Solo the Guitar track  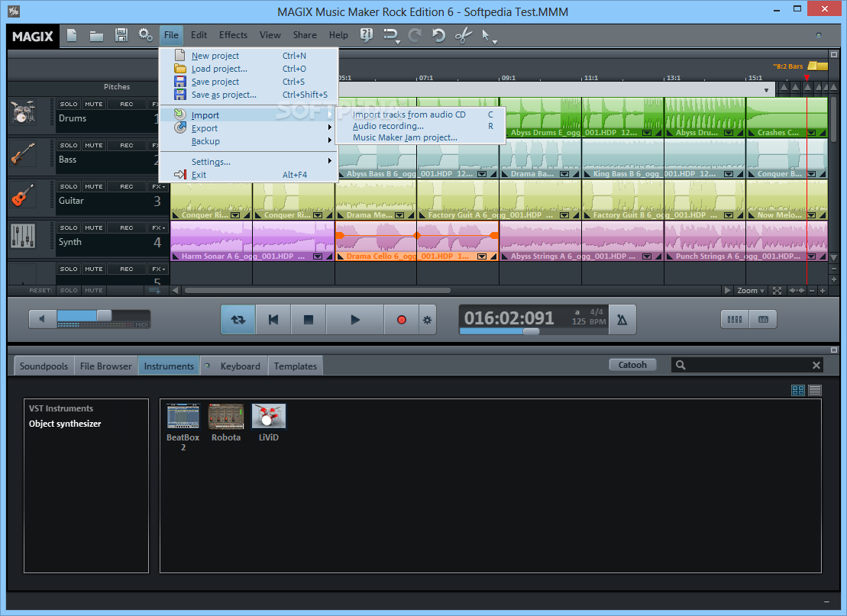[69, 186]
